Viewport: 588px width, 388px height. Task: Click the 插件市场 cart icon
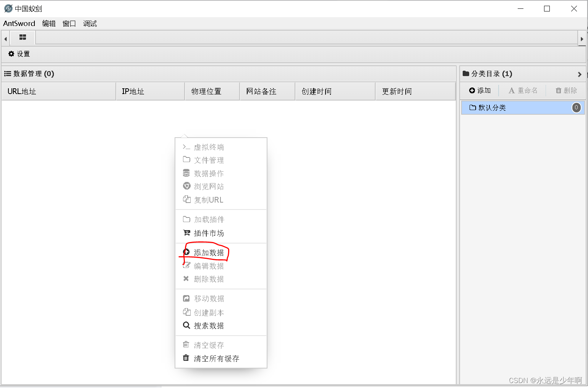(186, 233)
